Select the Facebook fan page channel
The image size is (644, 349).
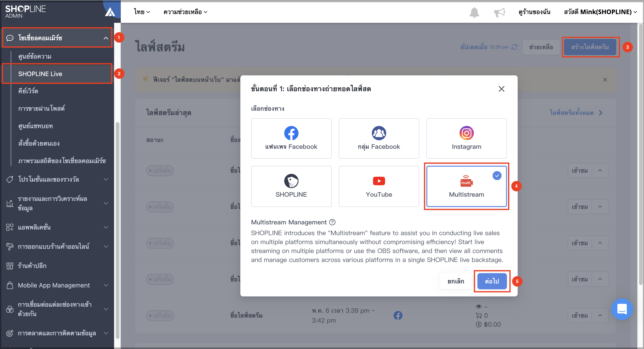click(291, 138)
